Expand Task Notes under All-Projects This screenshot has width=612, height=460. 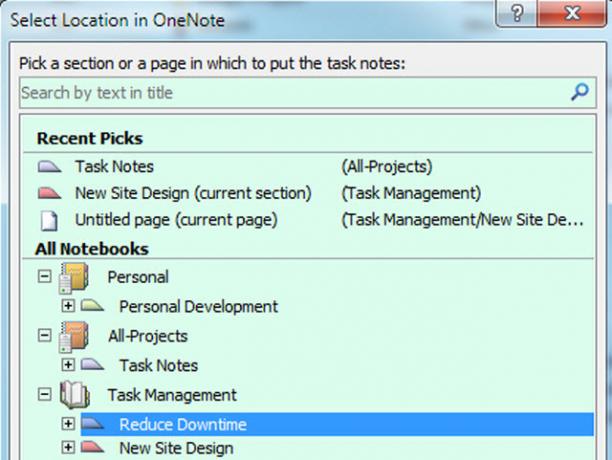pyautogui.click(x=68, y=364)
